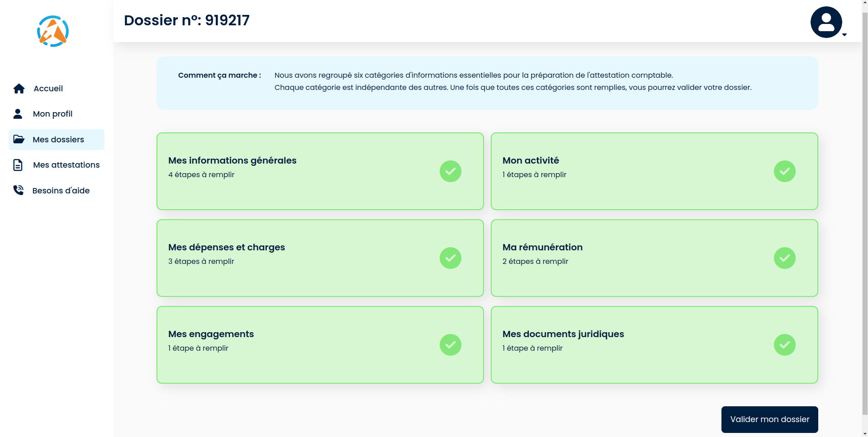Screen dimensions: 868x437
Task: Click checkmark on Mon activité card
Action: click(x=784, y=171)
